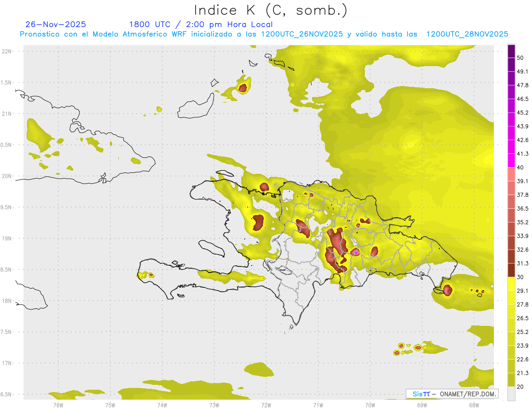The height and width of the screenshot is (411, 532).
Task: Click the "45.2" color scale value
Action: (523, 113)
